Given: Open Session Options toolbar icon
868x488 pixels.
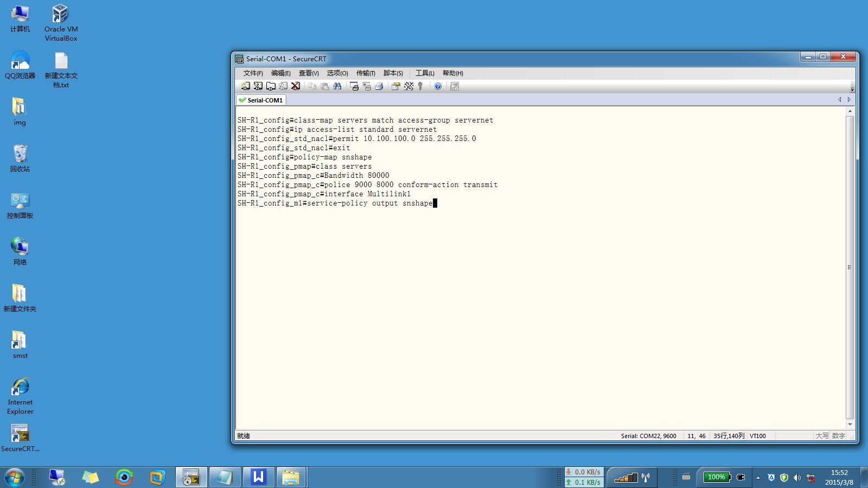Looking at the screenshot, I should click(x=395, y=86).
